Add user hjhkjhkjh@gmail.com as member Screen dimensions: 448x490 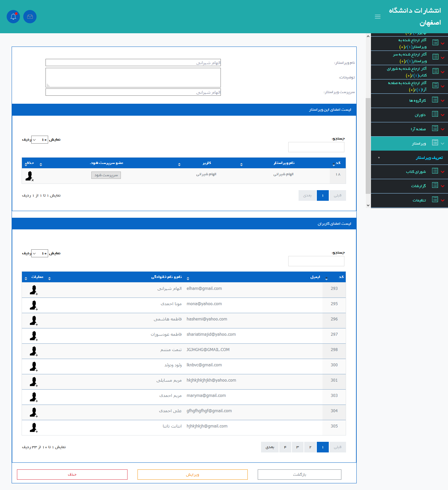click(x=34, y=428)
